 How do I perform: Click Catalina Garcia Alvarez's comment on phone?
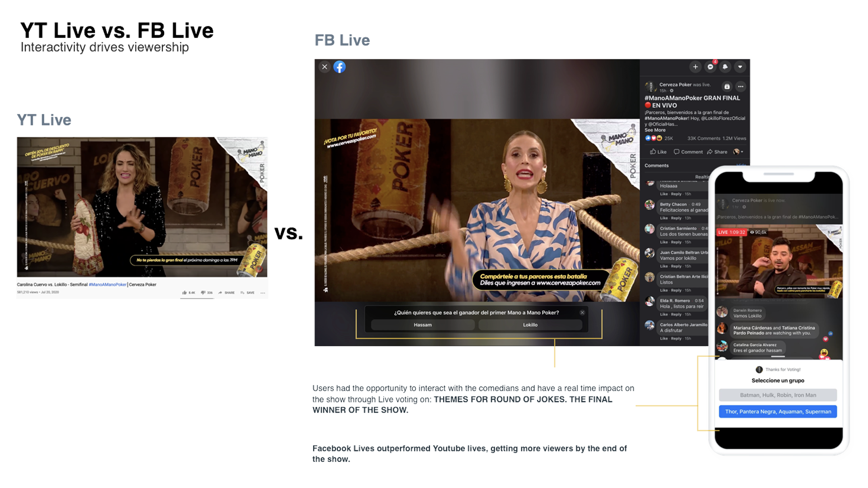point(758,347)
